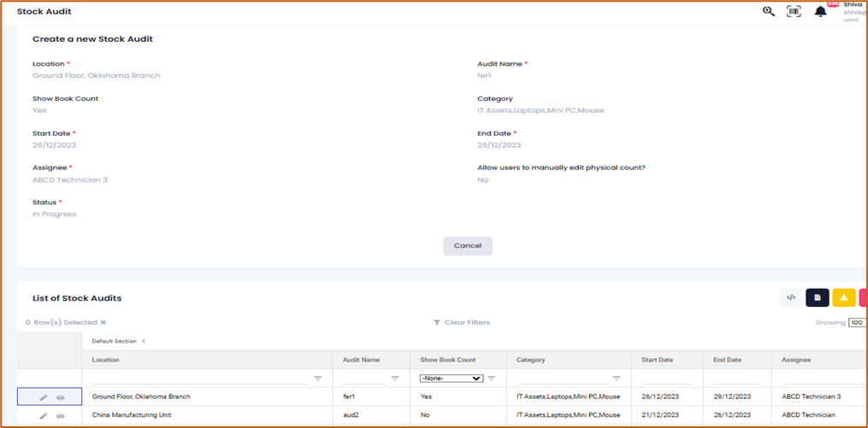
Task: Clear selected rows with the X icon
Action: pos(103,323)
